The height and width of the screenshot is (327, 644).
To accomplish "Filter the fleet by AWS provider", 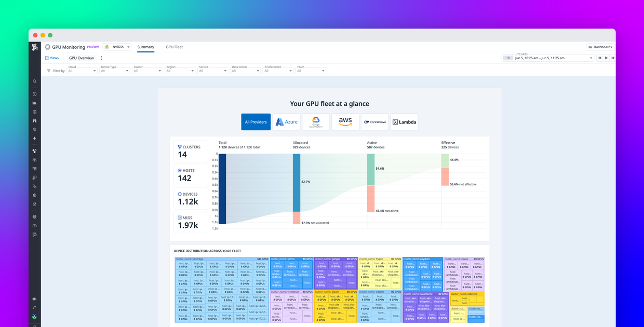I will click(345, 122).
